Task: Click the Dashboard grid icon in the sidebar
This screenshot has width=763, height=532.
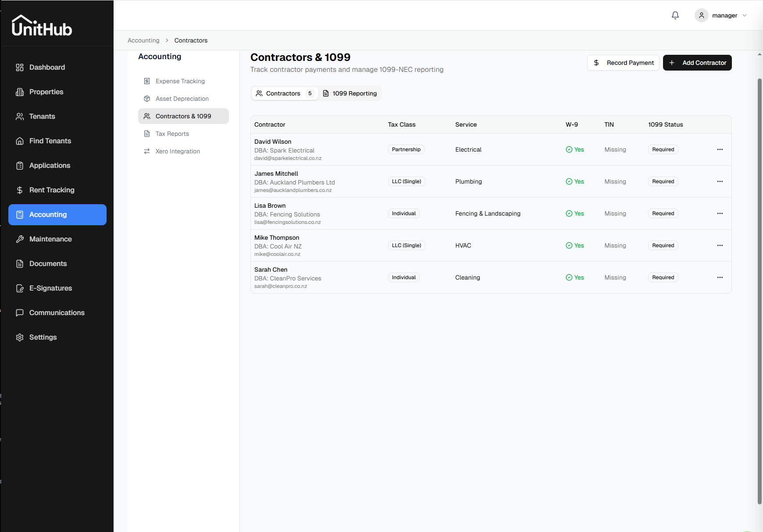Action: [x=20, y=67]
